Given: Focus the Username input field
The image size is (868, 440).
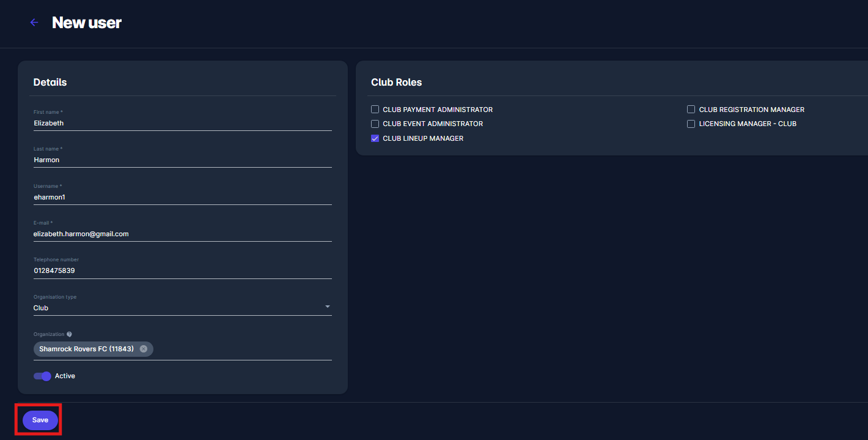Looking at the screenshot, I should (182, 197).
